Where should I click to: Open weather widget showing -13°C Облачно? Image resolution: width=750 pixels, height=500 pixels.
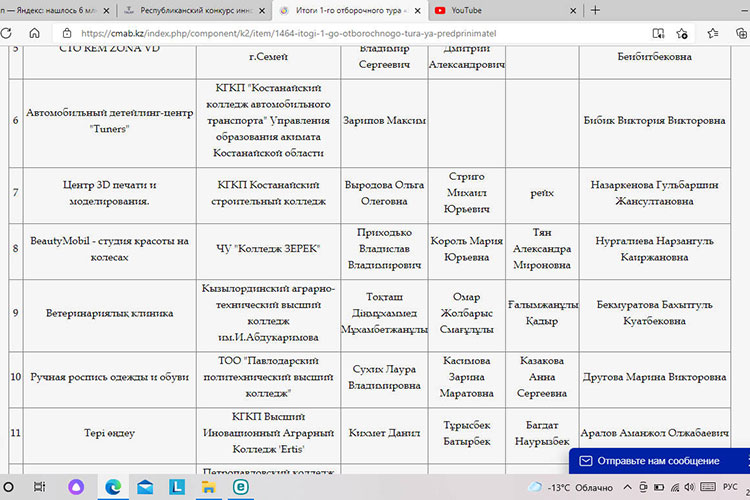click(x=570, y=488)
